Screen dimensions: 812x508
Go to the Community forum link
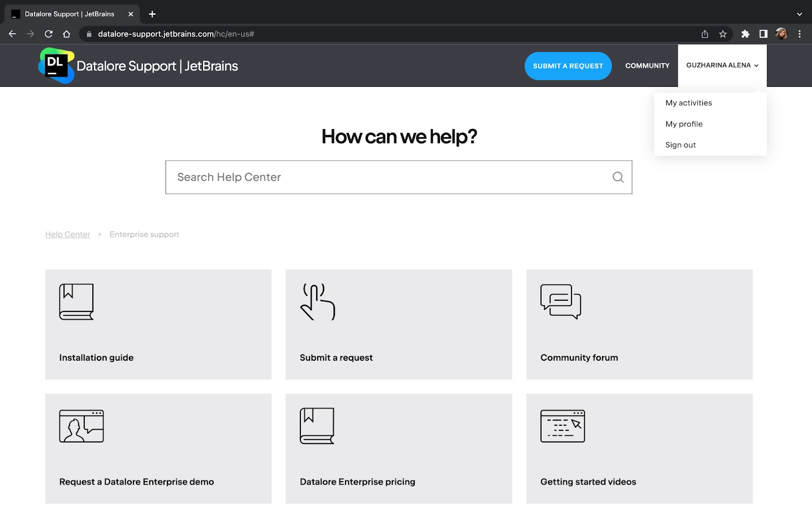(x=579, y=358)
